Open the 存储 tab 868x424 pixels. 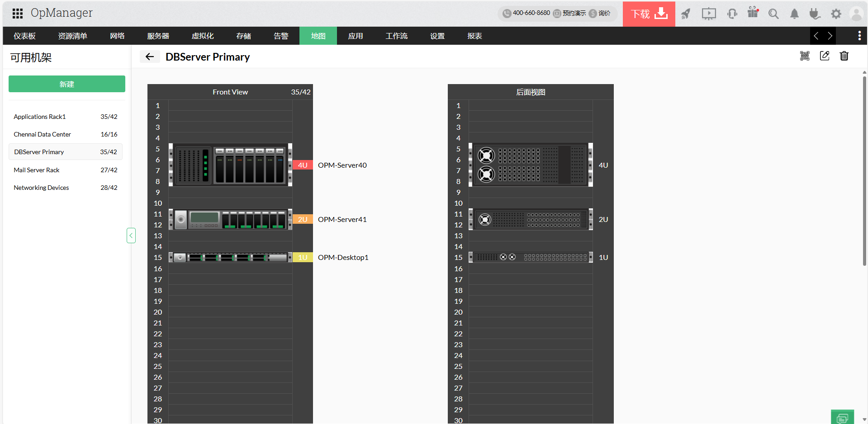coord(243,36)
